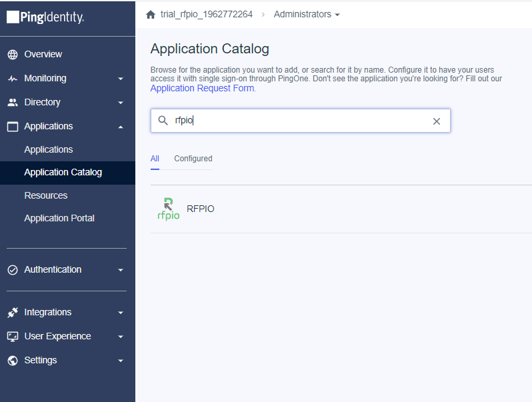Switch to the Configured tab
Viewport: 532px width, 402px height.
[193, 159]
